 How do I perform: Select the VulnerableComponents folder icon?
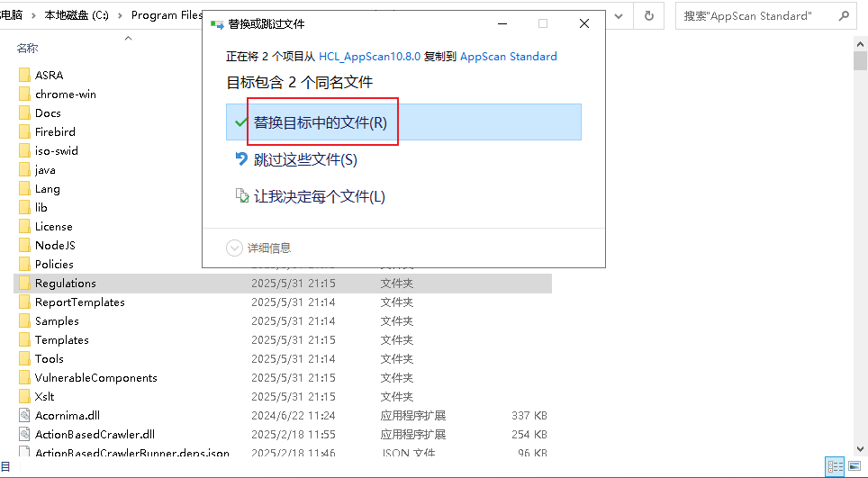(x=24, y=378)
